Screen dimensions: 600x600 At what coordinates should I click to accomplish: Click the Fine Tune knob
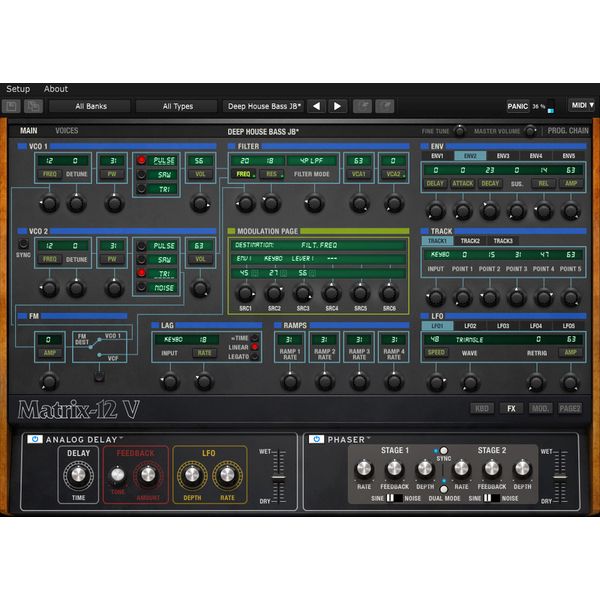coord(459,131)
